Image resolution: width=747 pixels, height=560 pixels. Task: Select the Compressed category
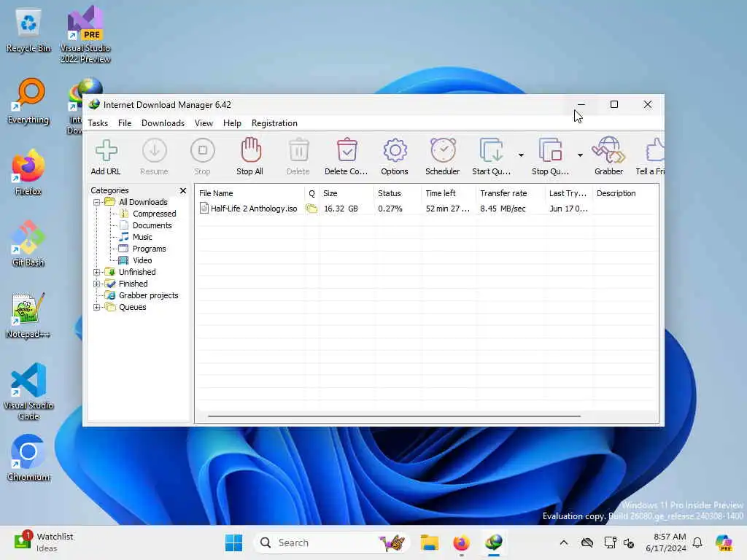point(155,214)
